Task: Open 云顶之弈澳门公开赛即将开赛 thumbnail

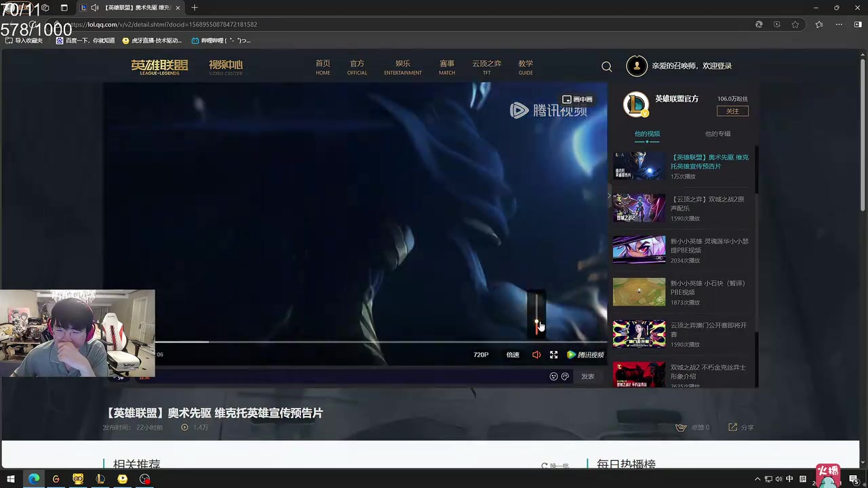Action: [639, 333]
